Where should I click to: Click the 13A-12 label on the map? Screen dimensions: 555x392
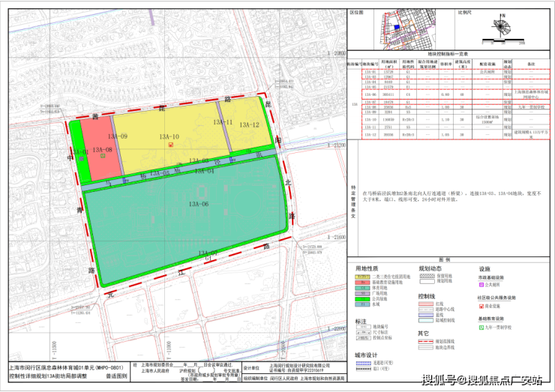coord(249,124)
